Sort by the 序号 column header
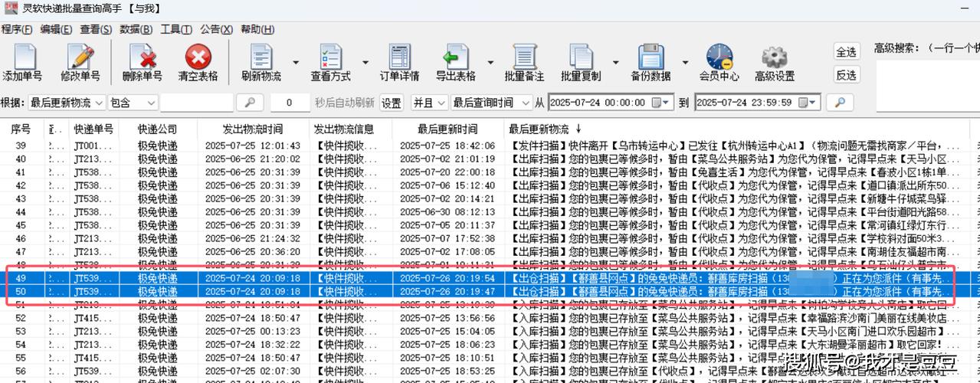Viewport: 980px width, 383px height. click(21, 129)
